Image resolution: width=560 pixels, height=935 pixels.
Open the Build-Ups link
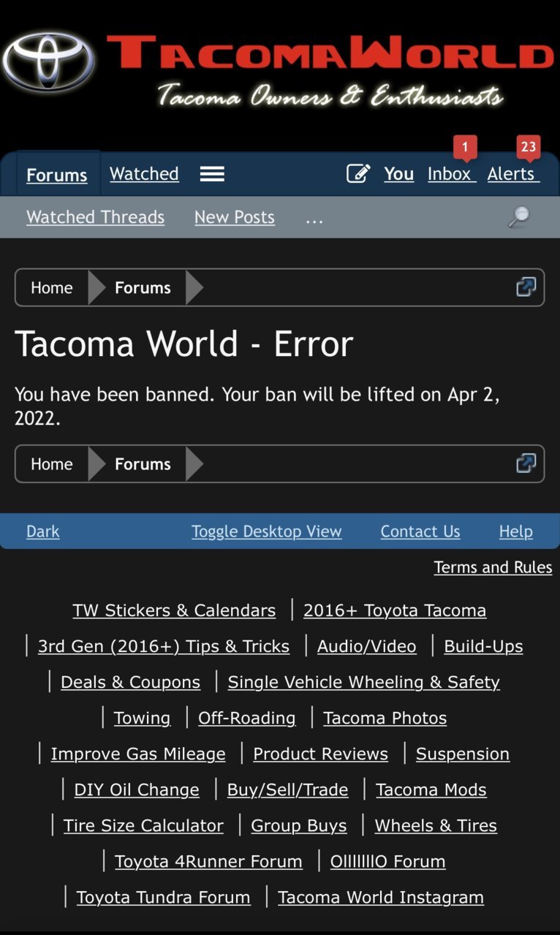484,646
